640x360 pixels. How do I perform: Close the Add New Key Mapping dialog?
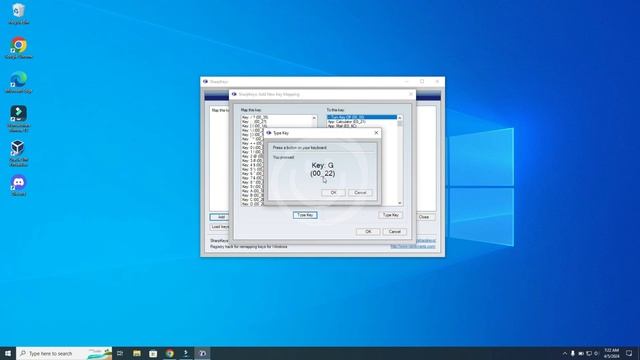pos(411,94)
